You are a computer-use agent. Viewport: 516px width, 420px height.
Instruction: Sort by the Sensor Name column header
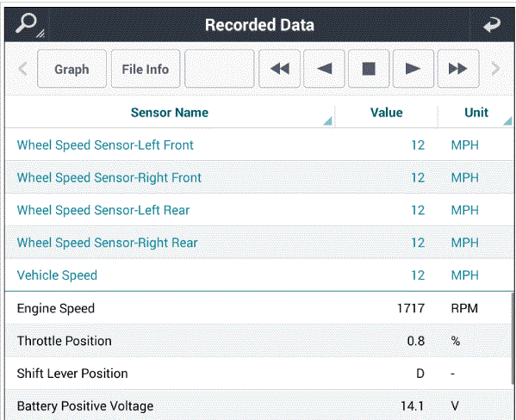[x=170, y=113]
